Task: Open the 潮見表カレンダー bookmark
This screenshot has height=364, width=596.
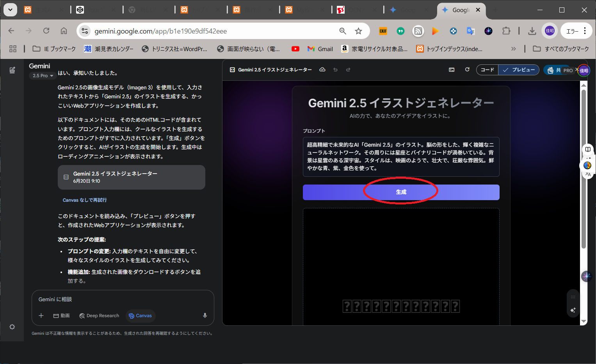Action: (109, 49)
